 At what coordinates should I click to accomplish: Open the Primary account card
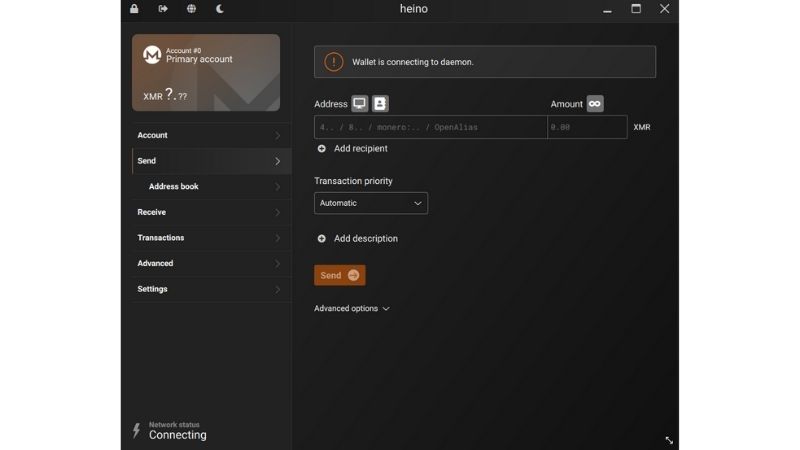[x=206, y=72]
